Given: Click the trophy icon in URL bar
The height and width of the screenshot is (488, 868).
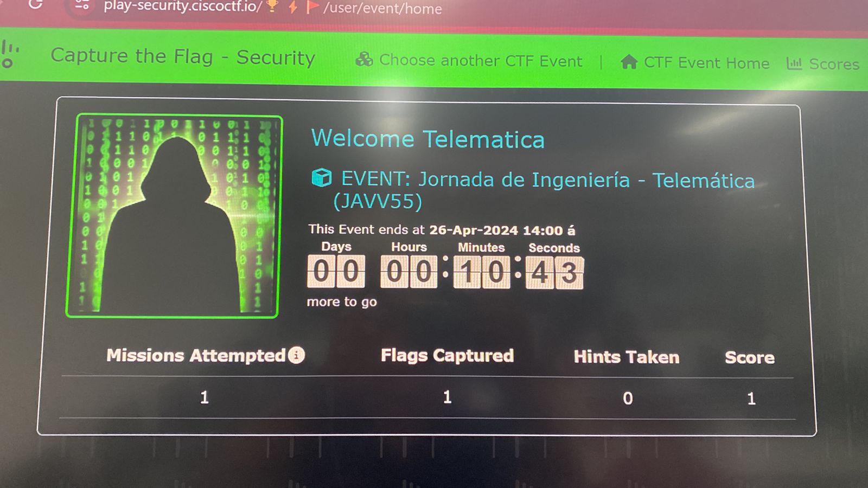Looking at the screenshot, I should (x=272, y=7).
